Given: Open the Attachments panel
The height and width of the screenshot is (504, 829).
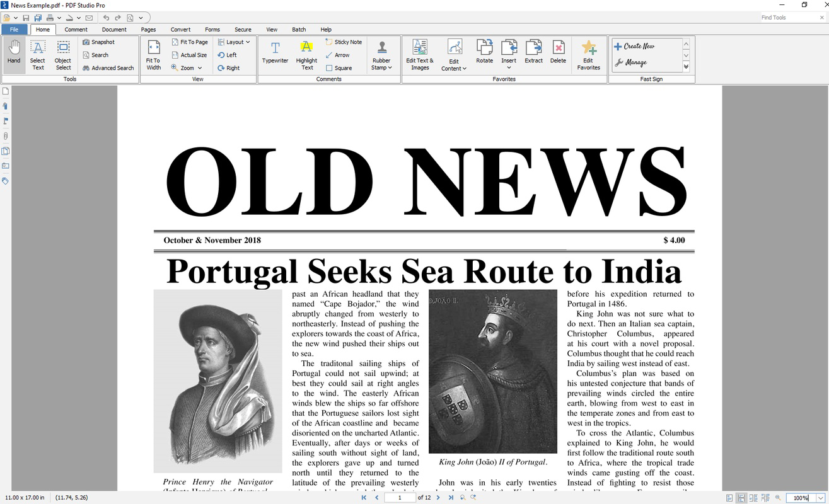Looking at the screenshot, I should (x=5, y=135).
